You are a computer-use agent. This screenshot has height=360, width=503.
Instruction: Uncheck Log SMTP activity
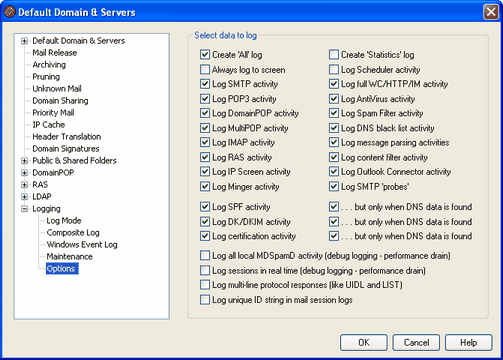coord(205,84)
